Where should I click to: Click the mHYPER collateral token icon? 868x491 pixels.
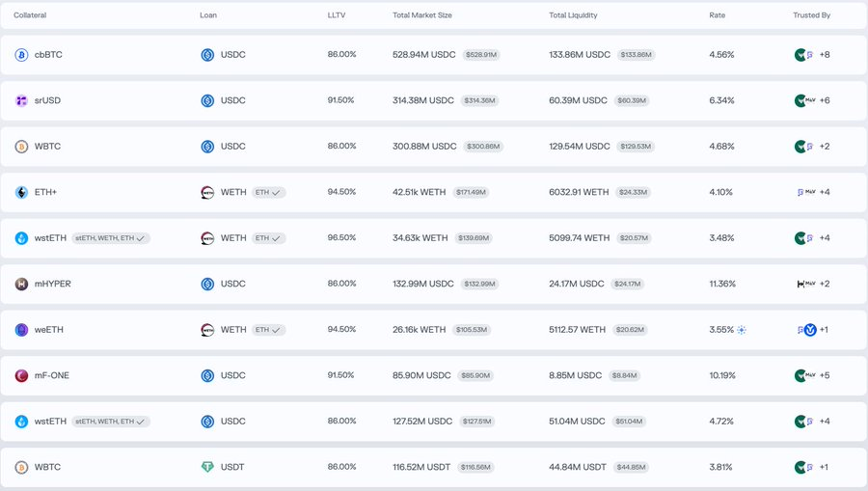coord(21,284)
